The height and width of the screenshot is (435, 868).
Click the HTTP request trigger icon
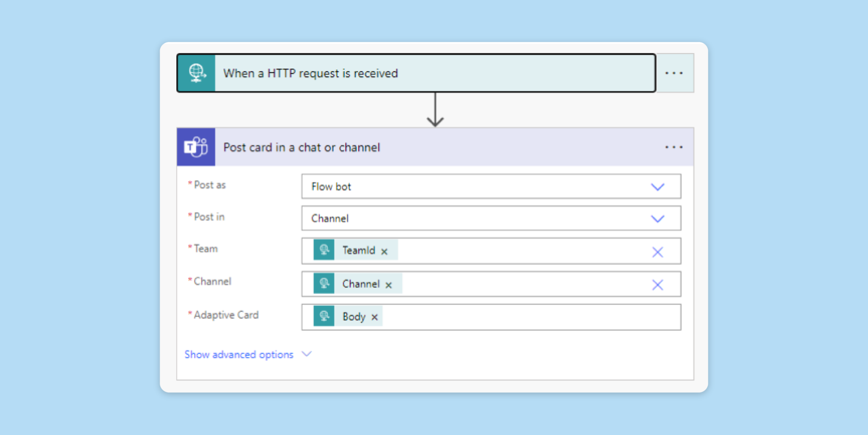(197, 72)
